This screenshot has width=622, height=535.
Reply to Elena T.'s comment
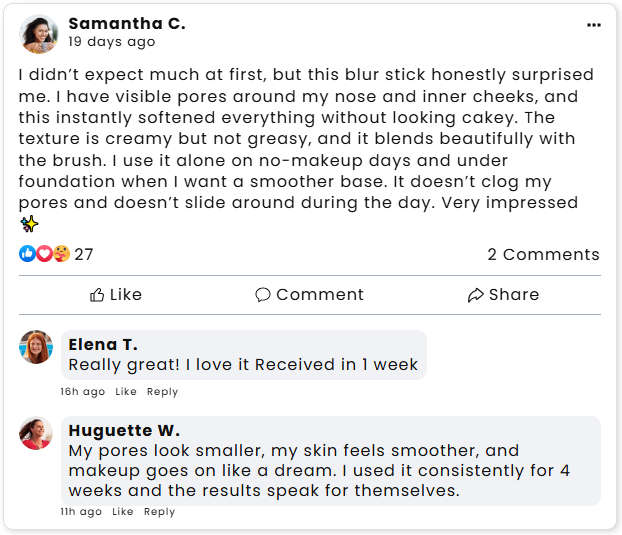pos(162,392)
